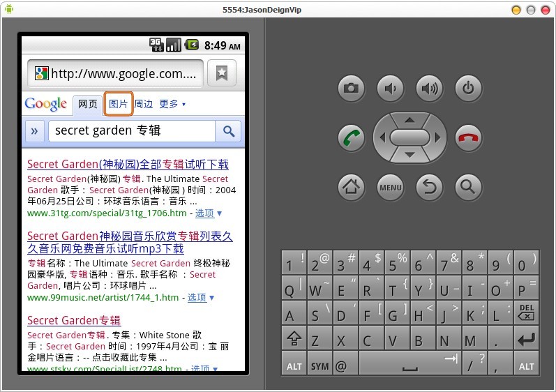The height and width of the screenshot is (392, 556).
Task: Switch to the 图片 tab
Action: (119, 104)
